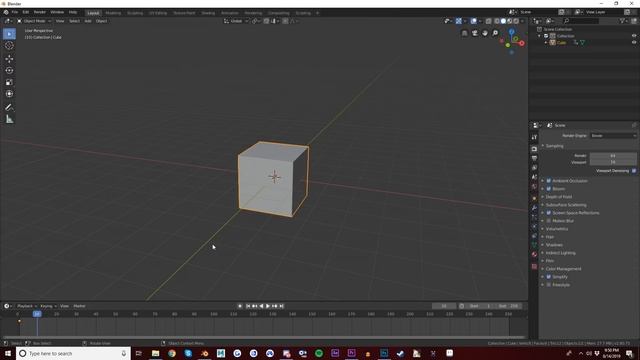Toggle the Bloom checkbox

549,189
